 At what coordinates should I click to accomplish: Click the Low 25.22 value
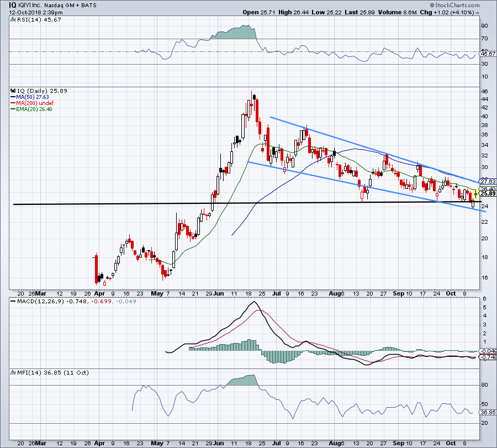326,12
